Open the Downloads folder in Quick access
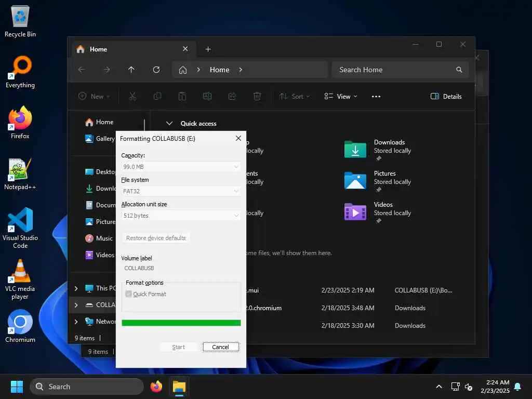532x399 pixels. pos(377,150)
